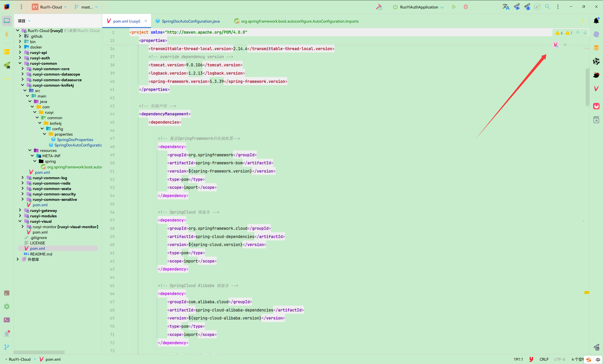
Task: Jump in file via the editor scrollbar error stripe
Action: (586, 293)
